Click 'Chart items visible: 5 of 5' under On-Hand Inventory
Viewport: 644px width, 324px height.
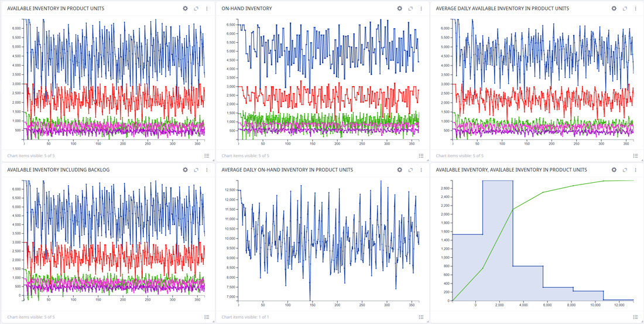click(x=245, y=156)
